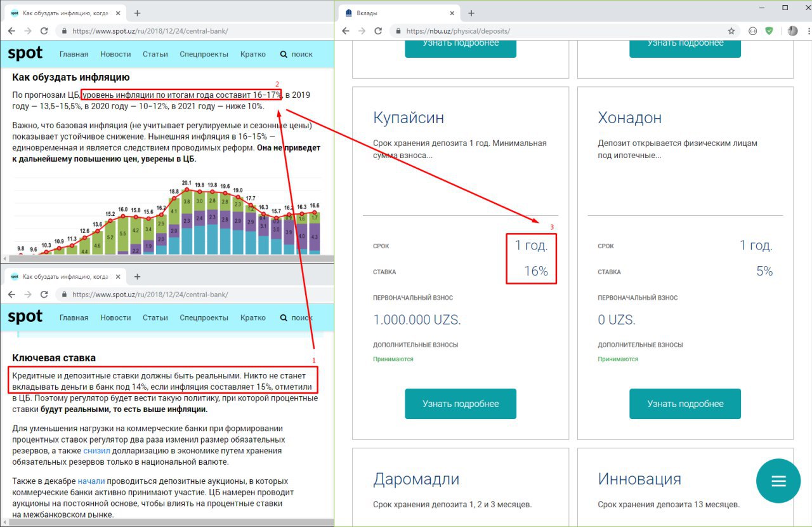Follow the 'начали' link in article

91,481
